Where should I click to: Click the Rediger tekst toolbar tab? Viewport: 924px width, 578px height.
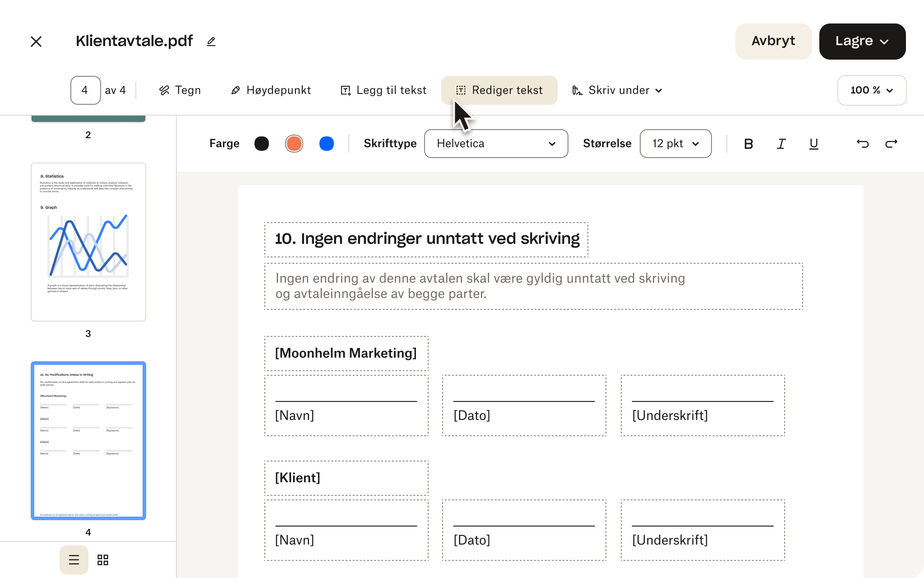tap(499, 90)
